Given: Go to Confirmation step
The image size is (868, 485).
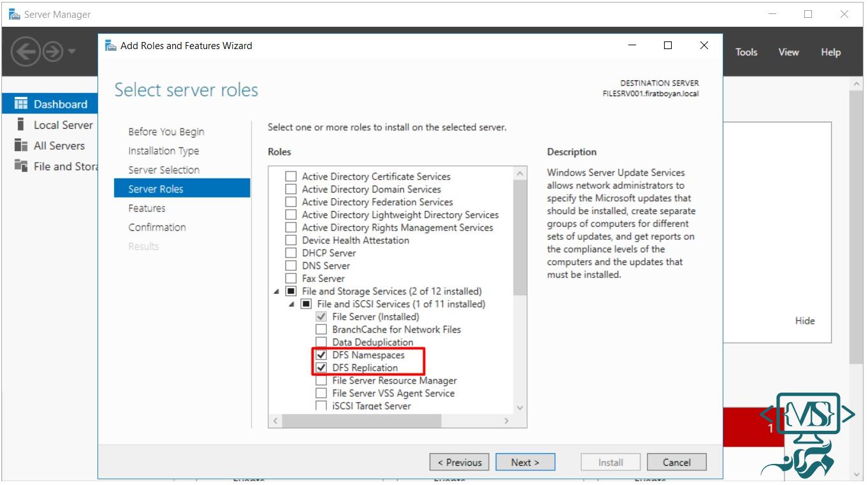Looking at the screenshot, I should (157, 227).
